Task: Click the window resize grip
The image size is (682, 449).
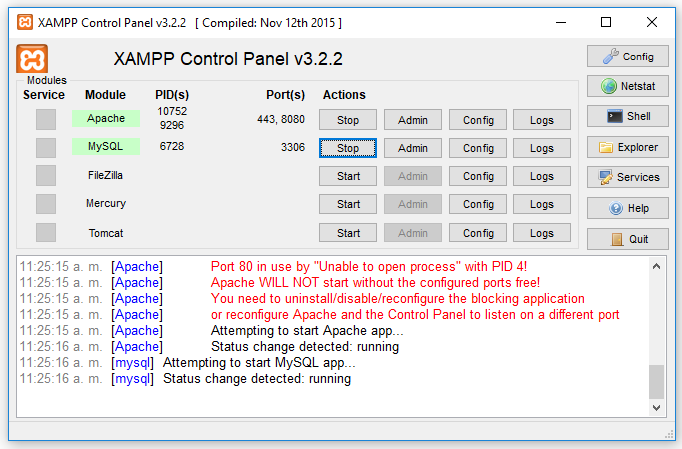Action: pos(669,435)
